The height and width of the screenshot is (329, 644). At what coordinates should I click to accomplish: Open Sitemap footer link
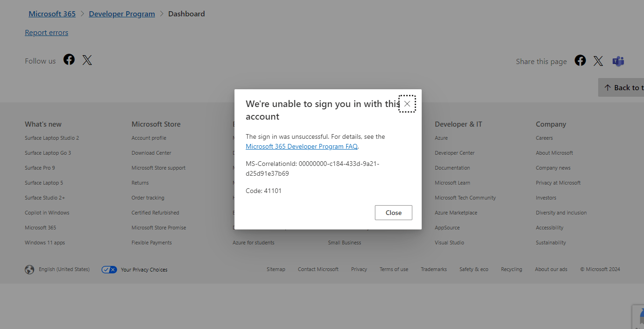[x=276, y=269]
